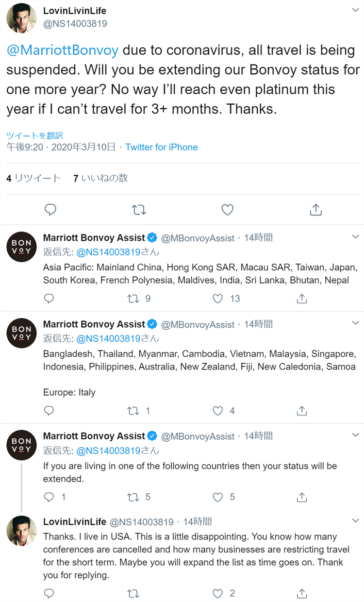This screenshot has width=364, height=602.
Task: View the 4 リツイート retweets list
Action: pos(33,178)
